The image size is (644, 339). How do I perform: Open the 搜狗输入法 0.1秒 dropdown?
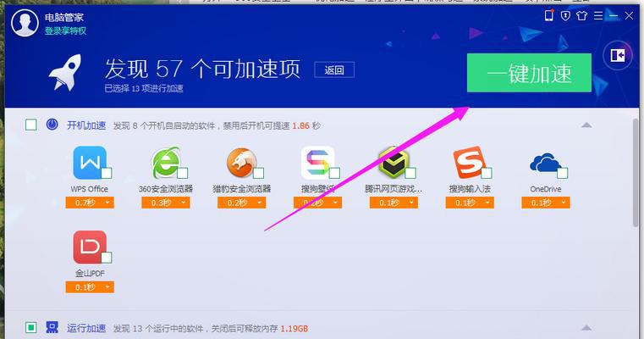(x=470, y=203)
